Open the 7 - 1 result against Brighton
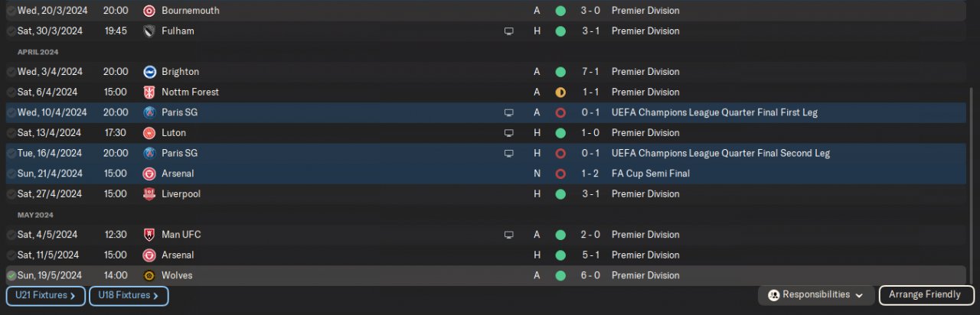This screenshot has height=315, width=980. [x=591, y=72]
